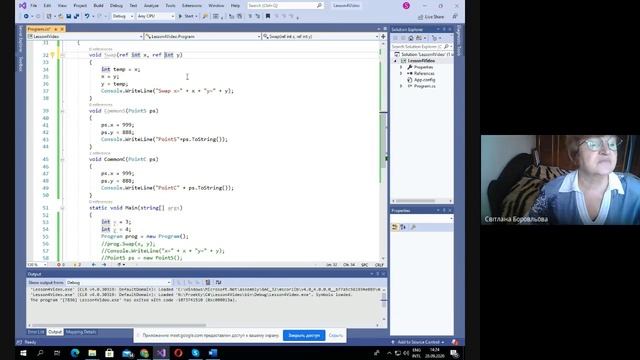640x360 pixels.
Task: Click the Clear All icon in Output toolbar
Action: tap(208, 282)
